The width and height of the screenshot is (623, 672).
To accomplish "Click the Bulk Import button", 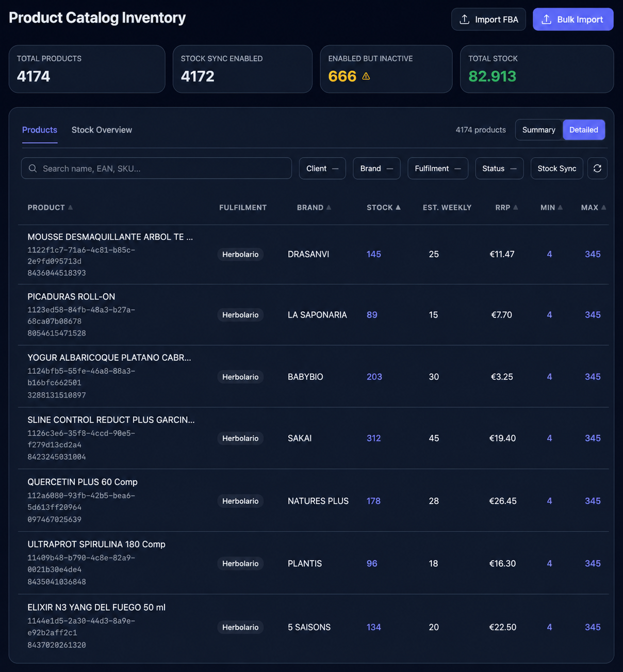I will [572, 19].
